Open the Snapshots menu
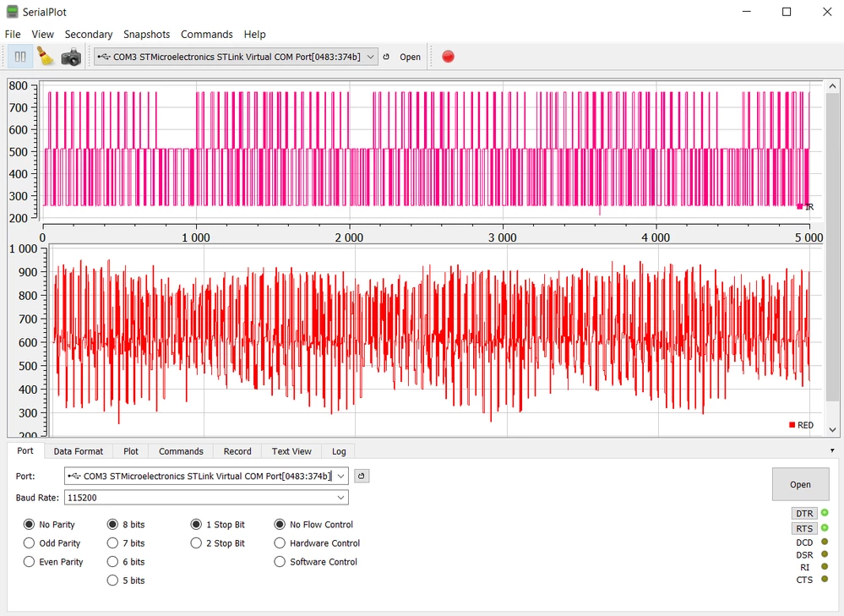This screenshot has width=844, height=616. (x=146, y=34)
